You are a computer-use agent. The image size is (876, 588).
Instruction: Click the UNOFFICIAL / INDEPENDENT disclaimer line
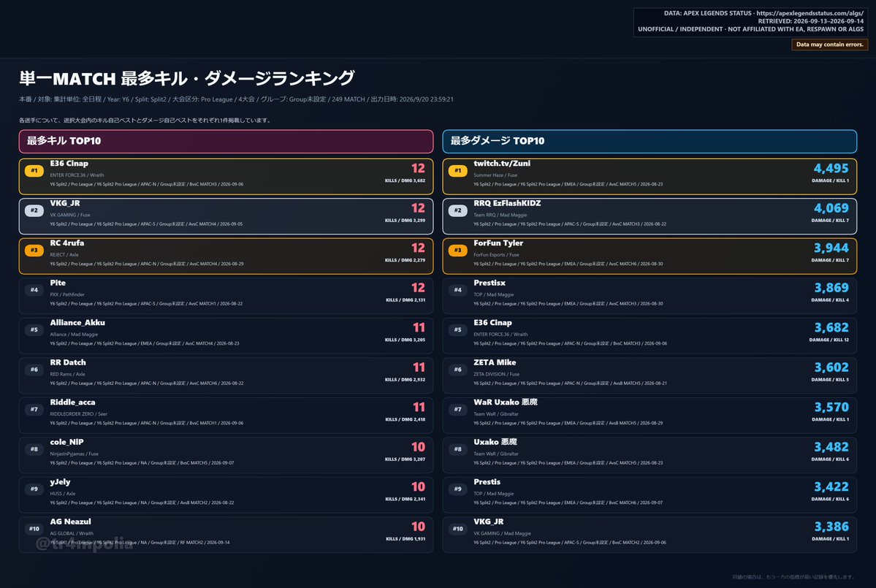pyautogui.click(x=750, y=29)
